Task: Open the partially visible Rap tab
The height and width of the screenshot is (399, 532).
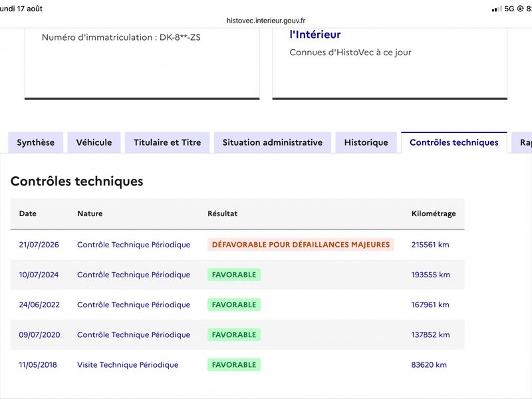Action: point(523,142)
